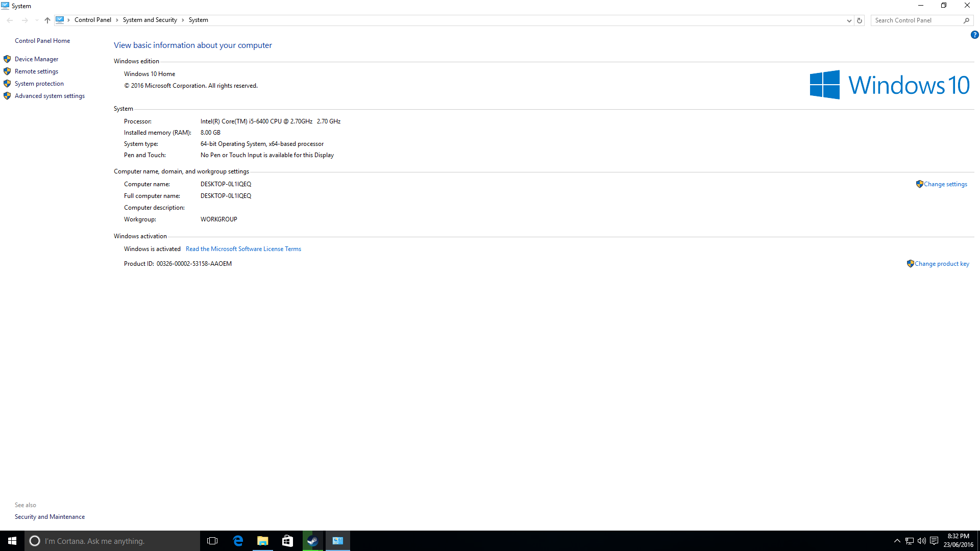Click the Advanced system settings shield icon

point(7,96)
